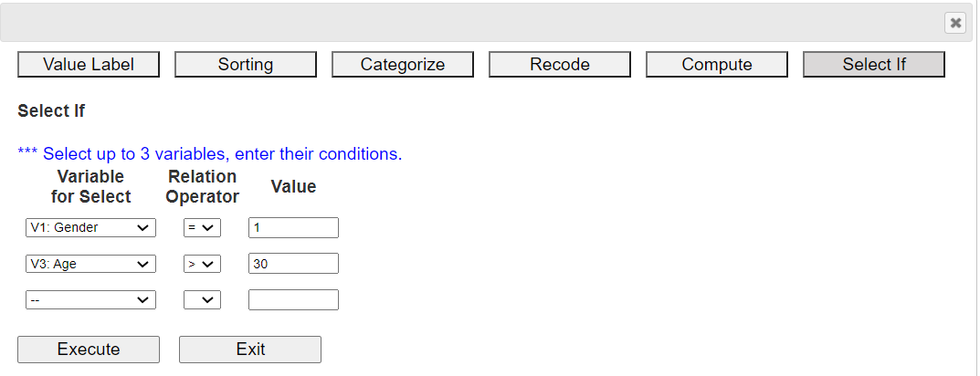This screenshot has height=376, width=980.
Task: Click the chevron arrow of Gender dropdown
Action: (142, 228)
